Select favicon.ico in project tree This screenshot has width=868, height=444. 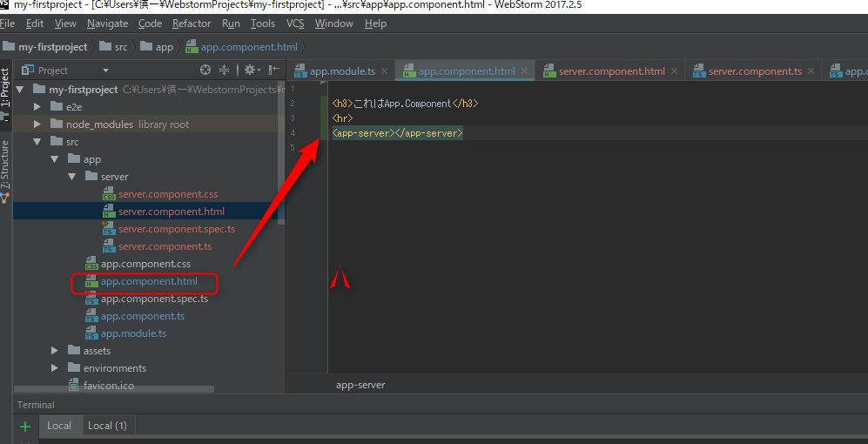101,386
